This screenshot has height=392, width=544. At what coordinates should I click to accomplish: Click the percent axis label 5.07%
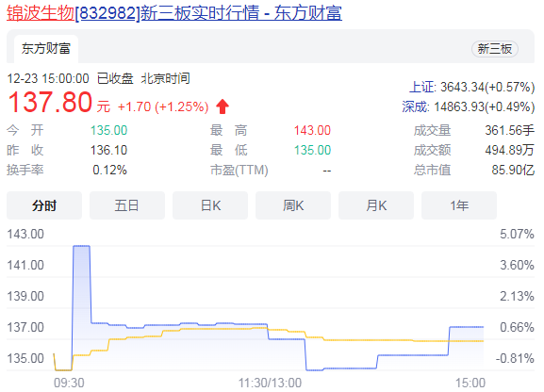point(517,234)
